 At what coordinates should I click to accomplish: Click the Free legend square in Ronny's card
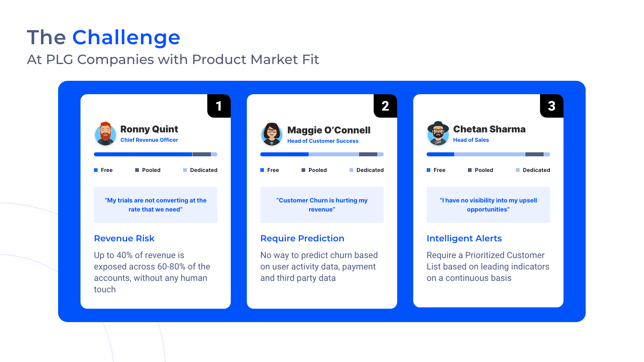[x=96, y=170]
